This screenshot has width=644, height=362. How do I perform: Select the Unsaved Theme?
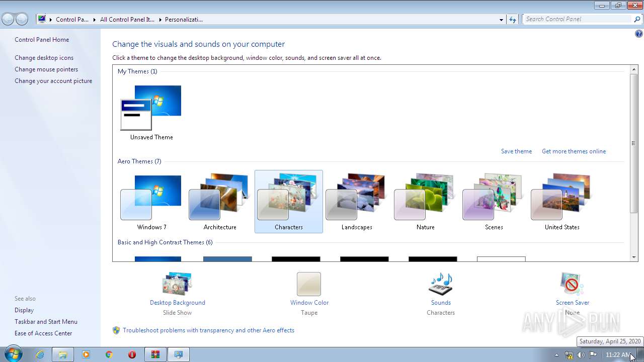(x=151, y=112)
